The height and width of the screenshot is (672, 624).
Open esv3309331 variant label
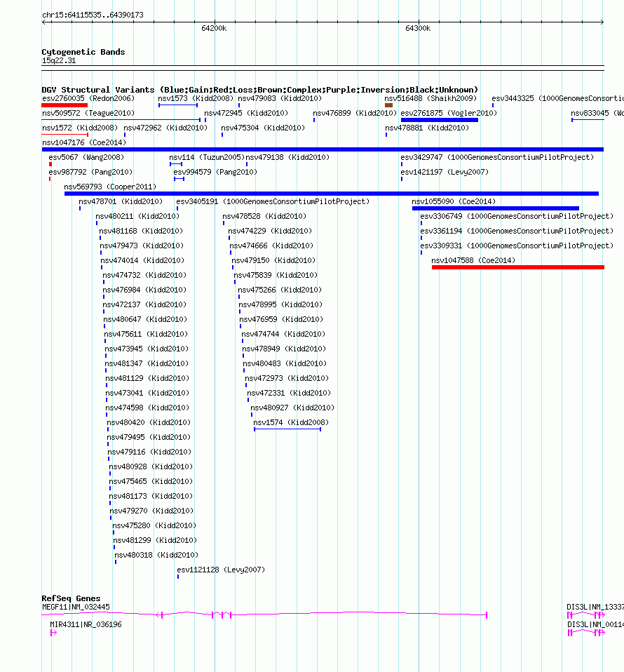517,246
